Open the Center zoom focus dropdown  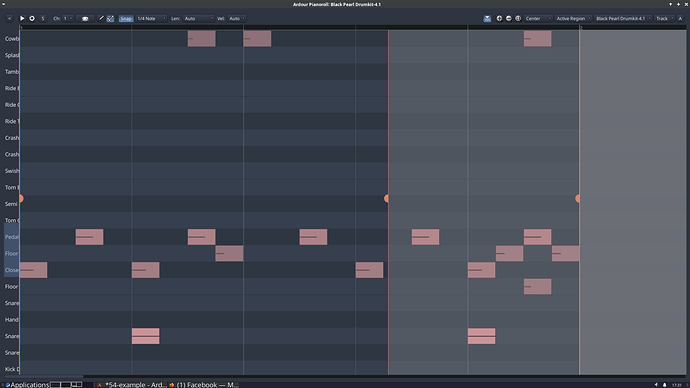538,18
